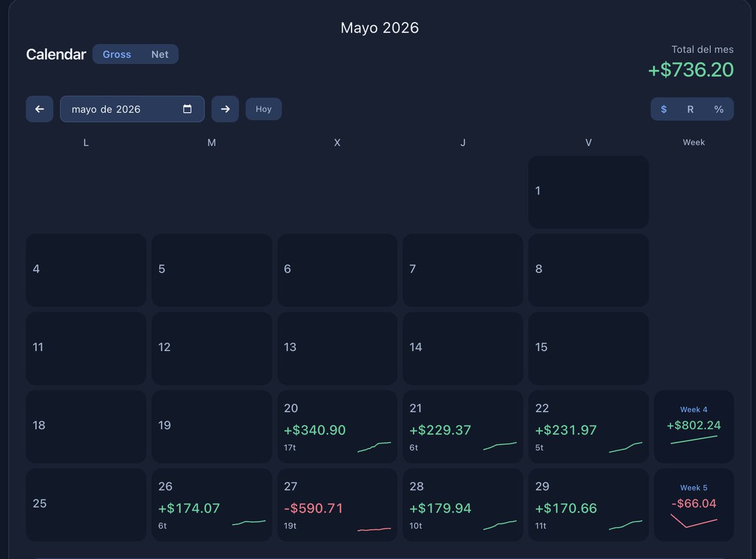Select day 5 cell
The width and height of the screenshot is (756, 559).
212,270
